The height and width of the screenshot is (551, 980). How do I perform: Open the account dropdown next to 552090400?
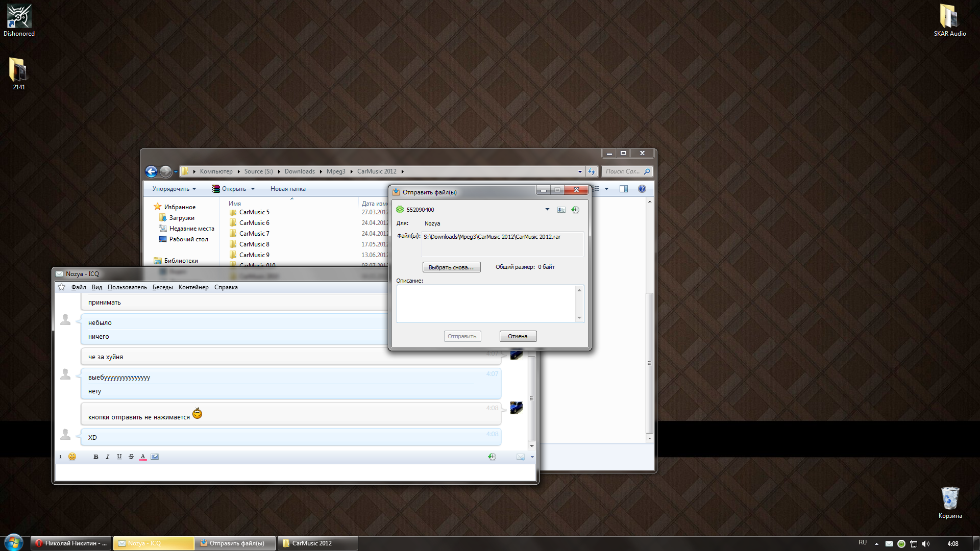[x=547, y=210]
